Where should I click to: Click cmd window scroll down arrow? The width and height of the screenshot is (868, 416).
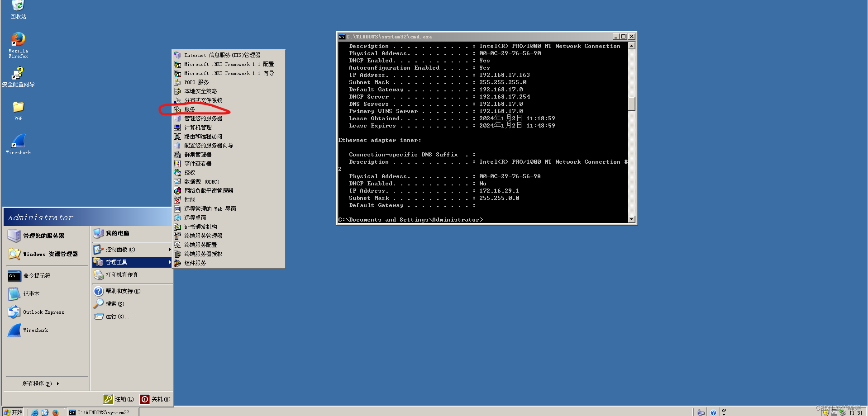(x=632, y=219)
